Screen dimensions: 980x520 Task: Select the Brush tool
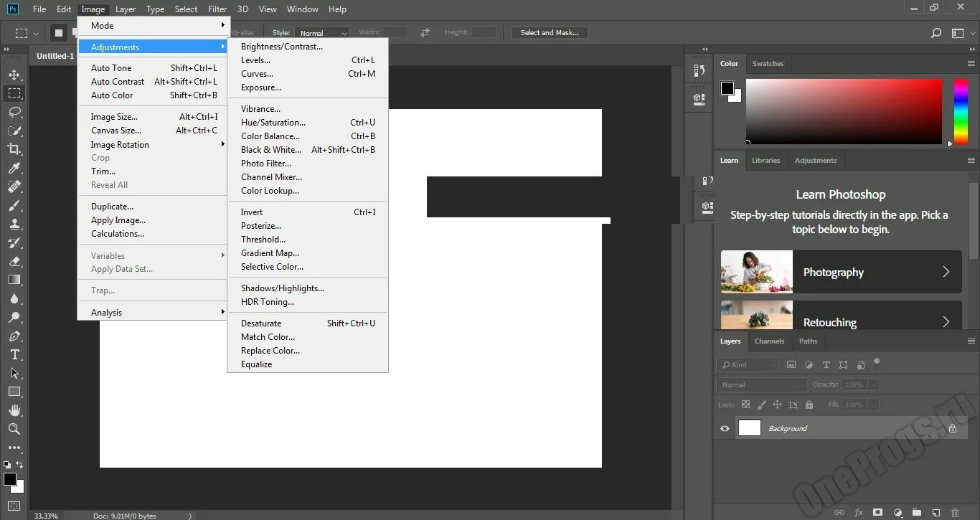tap(14, 205)
